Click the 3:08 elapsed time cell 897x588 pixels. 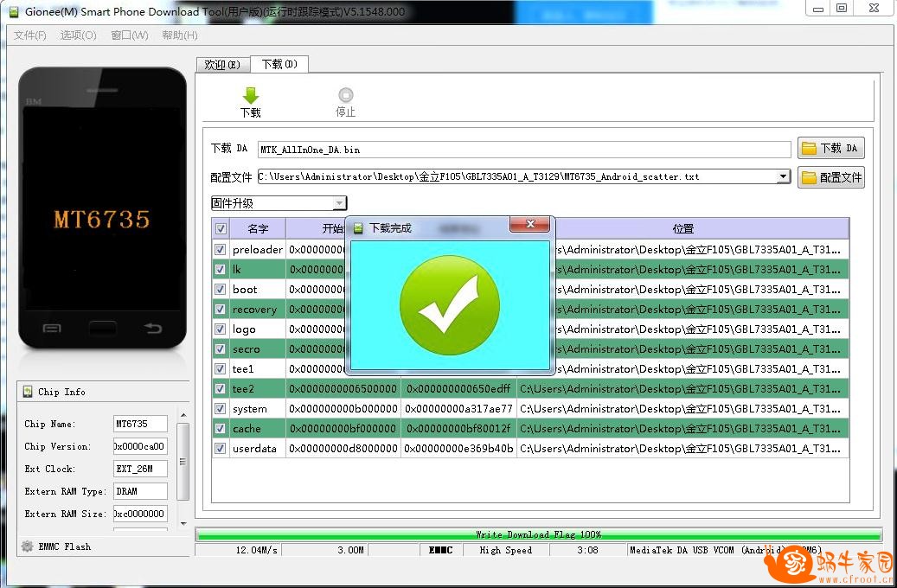coord(587,550)
